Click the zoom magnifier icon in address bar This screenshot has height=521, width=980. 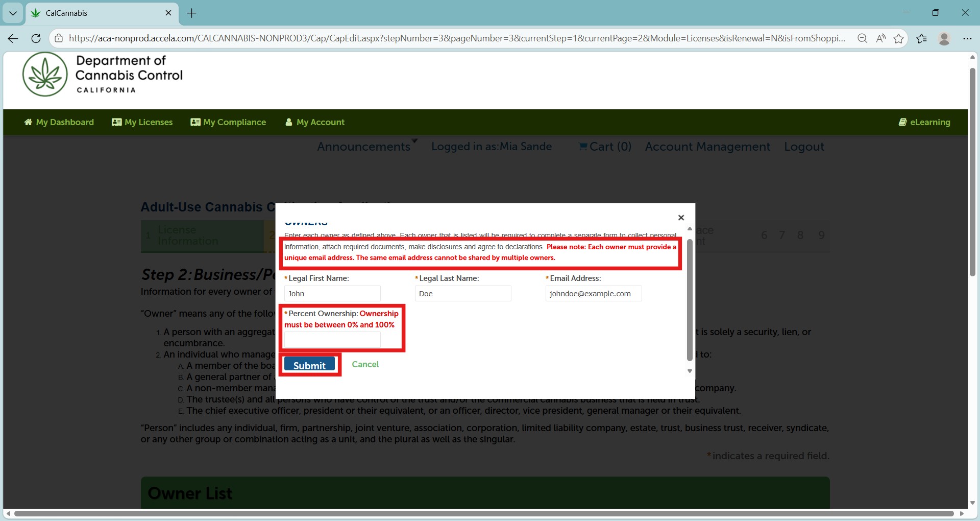(x=862, y=38)
